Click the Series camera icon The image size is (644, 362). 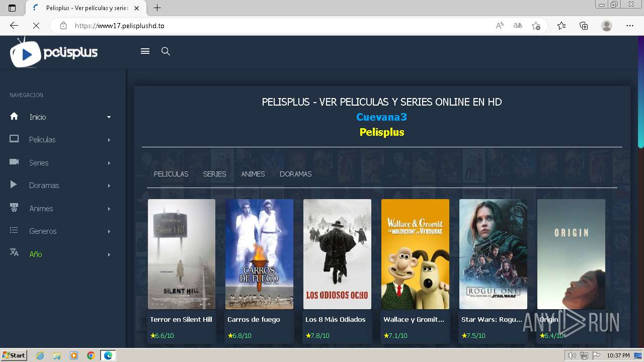(14, 162)
